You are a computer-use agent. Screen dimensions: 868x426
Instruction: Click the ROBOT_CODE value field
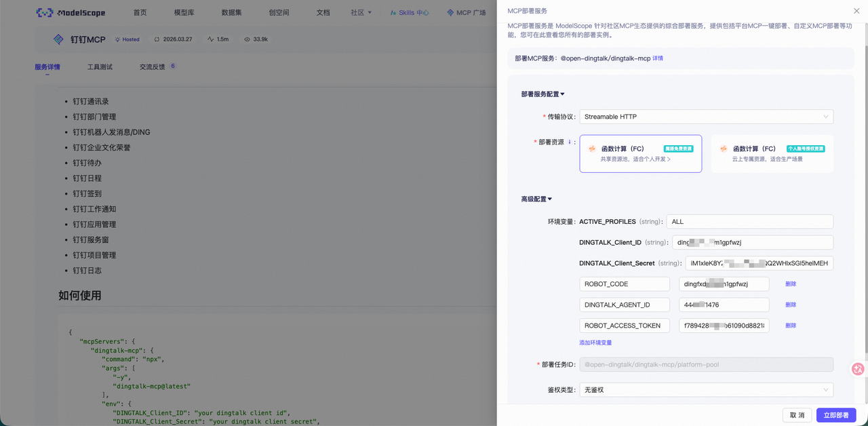coord(724,284)
